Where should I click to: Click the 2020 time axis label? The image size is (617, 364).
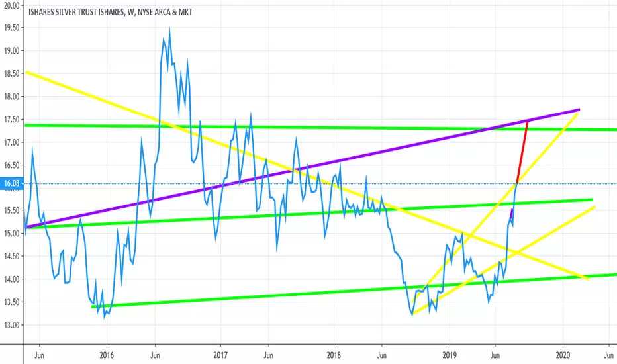(563, 355)
